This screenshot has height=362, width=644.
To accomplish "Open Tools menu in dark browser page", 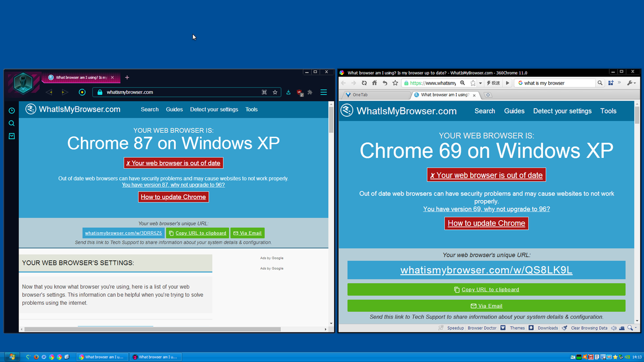I will tap(252, 109).
